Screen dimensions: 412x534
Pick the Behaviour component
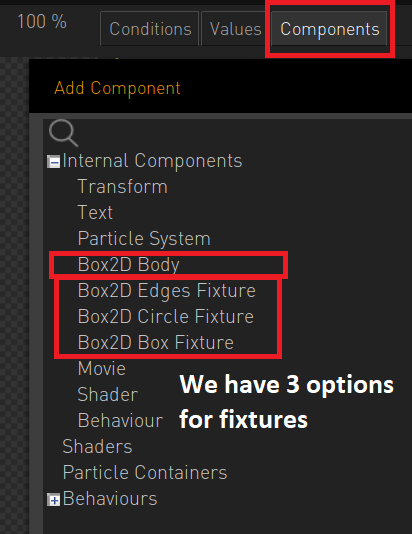click(120, 420)
